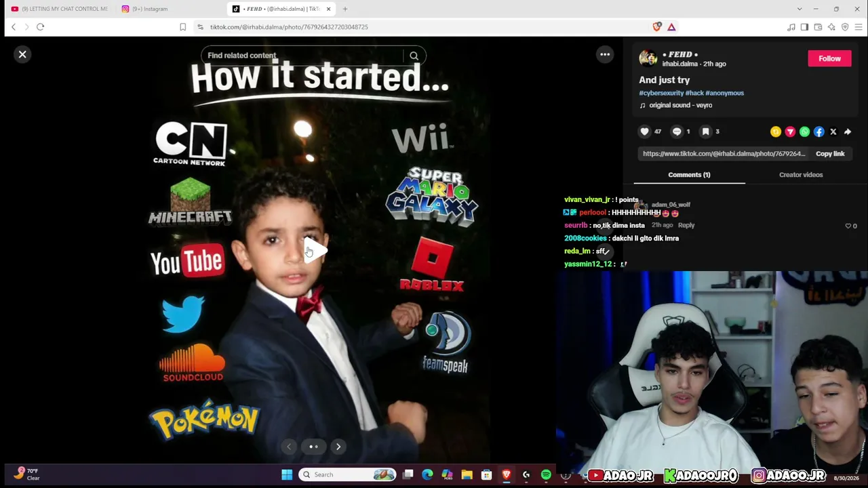The width and height of the screenshot is (868, 488).
Task: Click the magnifier icon in Find related content
Action: click(414, 56)
